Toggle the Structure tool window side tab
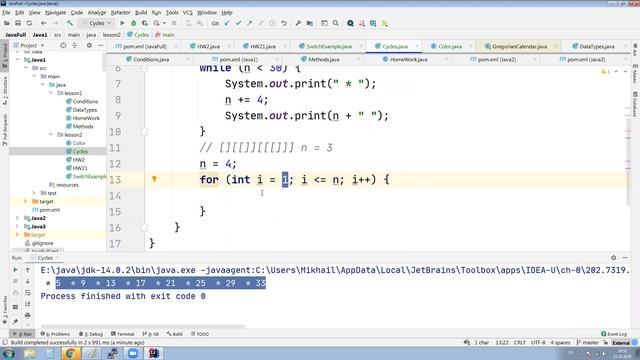This screenshot has height=360, width=640. point(5,91)
